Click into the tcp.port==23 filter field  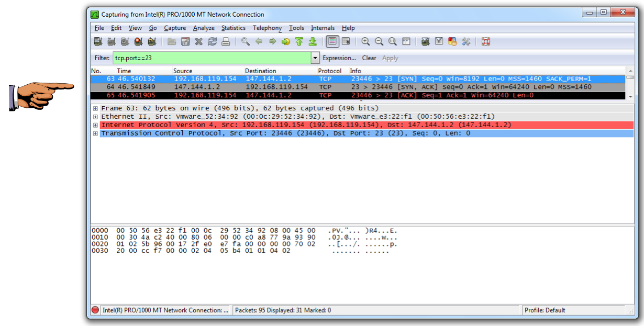212,58
